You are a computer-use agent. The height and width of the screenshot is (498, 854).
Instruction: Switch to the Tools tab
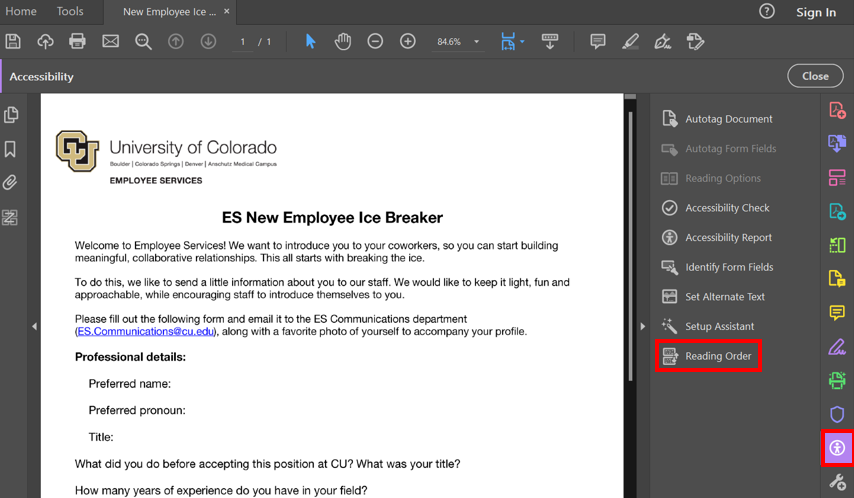pyautogui.click(x=70, y=11)
